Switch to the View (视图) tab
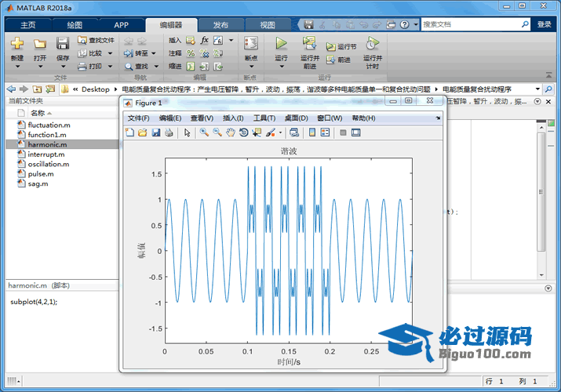 tap(268, 24)
